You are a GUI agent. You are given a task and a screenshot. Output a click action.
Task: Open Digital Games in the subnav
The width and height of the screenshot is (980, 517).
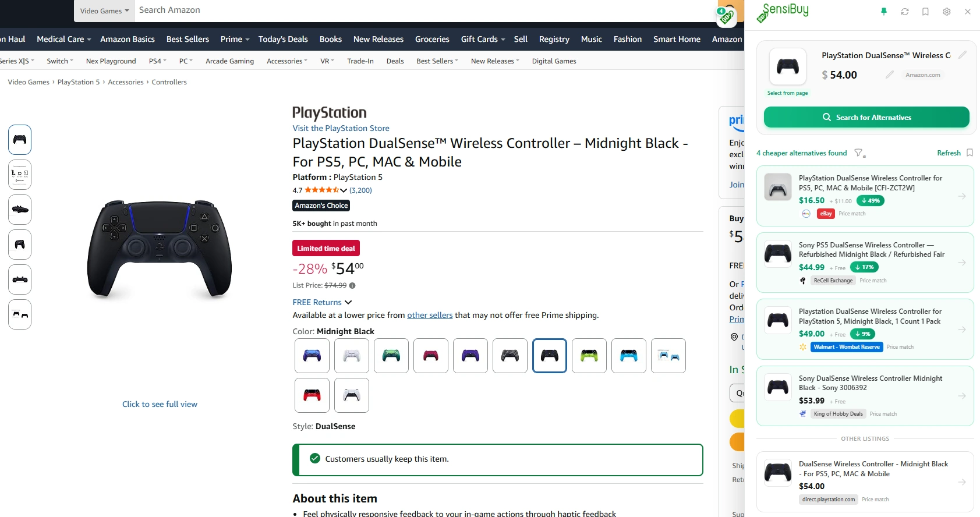coord(554,61)
